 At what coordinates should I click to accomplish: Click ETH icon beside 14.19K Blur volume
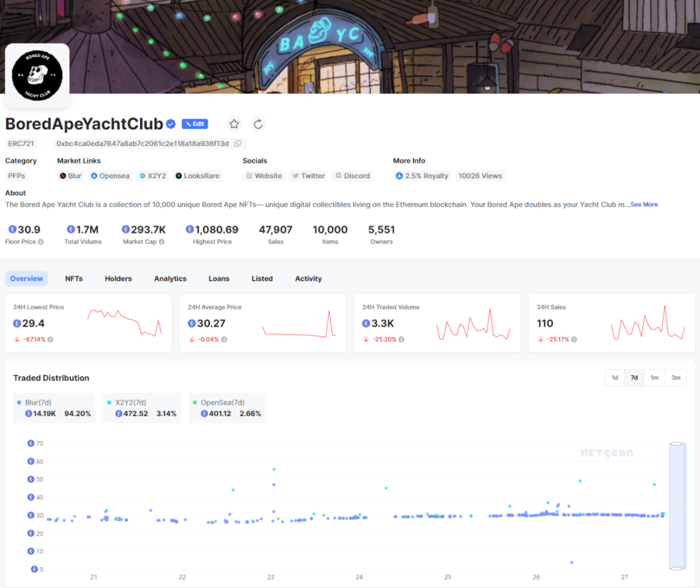pyautogui.click(x=29, y=414)
